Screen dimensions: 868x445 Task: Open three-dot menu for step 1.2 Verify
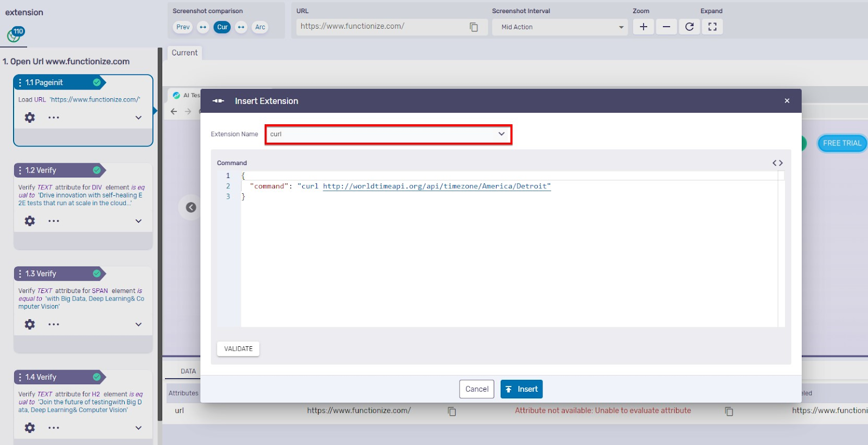[x=54, y=221]
